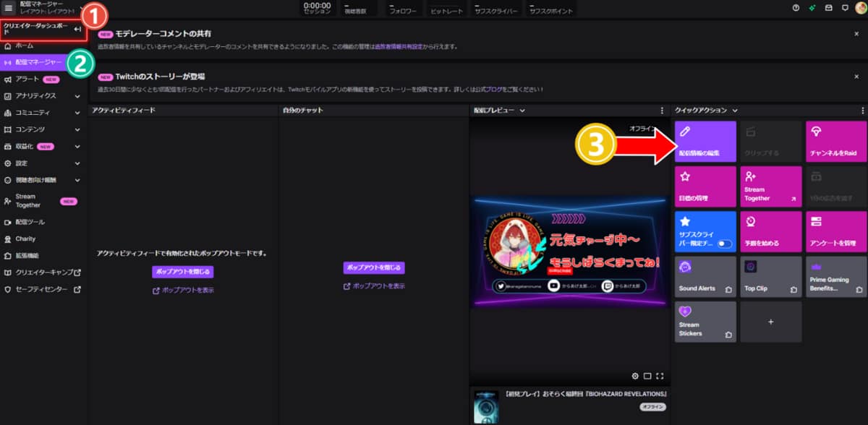This screenshot has height=425, width=868.
Task: Toggle theatre mode icon in preview
Action: pos(647,376)
